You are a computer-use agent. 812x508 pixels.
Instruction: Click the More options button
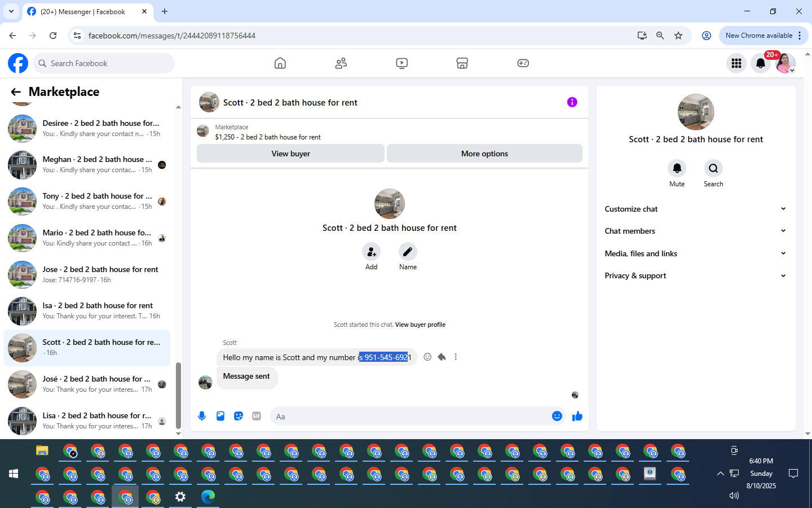484,154
